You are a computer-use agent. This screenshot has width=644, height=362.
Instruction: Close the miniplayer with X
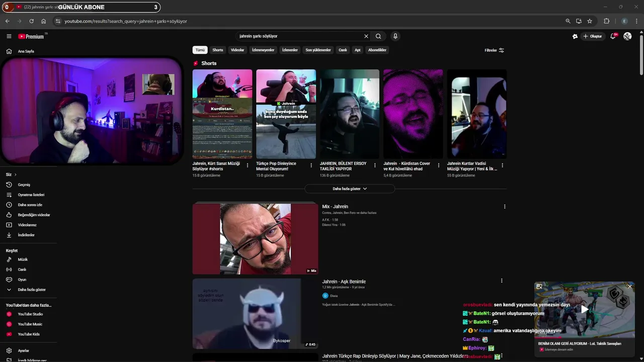[629, 287]
